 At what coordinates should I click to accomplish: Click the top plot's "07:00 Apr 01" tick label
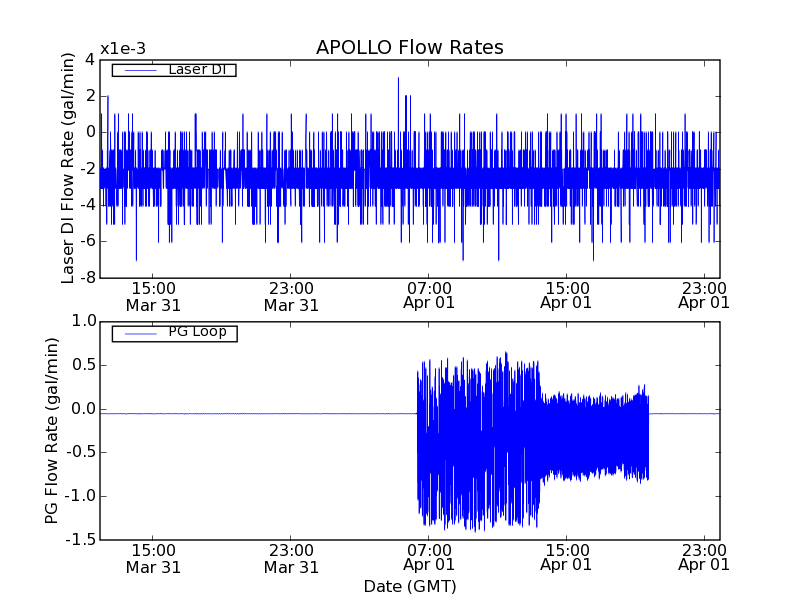[429, 294]
